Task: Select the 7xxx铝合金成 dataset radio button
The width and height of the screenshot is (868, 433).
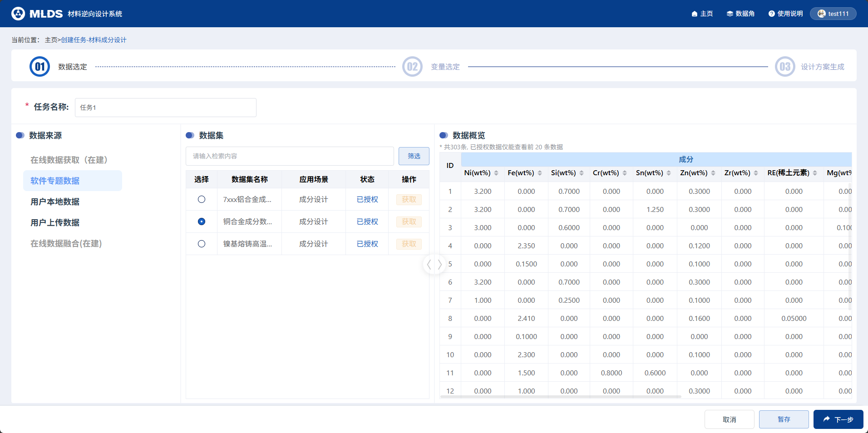Action: pos(201,199)
